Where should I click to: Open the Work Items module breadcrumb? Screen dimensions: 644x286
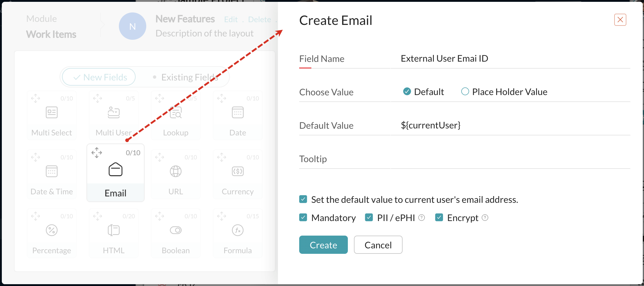[x=51, y=34]
